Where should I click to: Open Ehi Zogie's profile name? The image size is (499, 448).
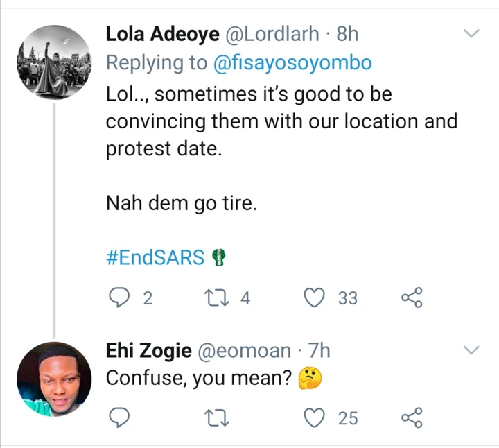tap(148, 351)
